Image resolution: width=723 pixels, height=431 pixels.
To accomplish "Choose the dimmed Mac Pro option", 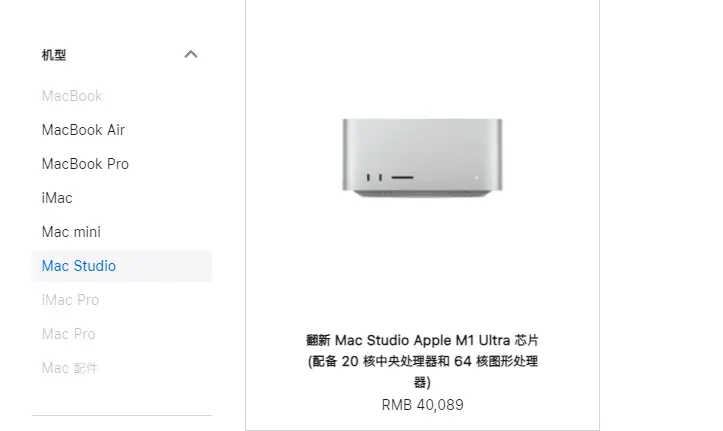I will pos(68,334).
